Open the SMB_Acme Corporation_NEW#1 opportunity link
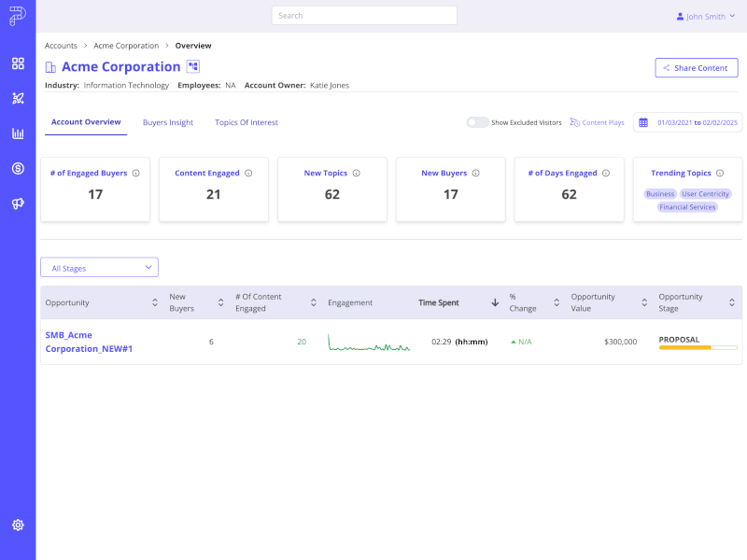Image resolution: width=747 pixels, height=560 pixels. [90, 342]
